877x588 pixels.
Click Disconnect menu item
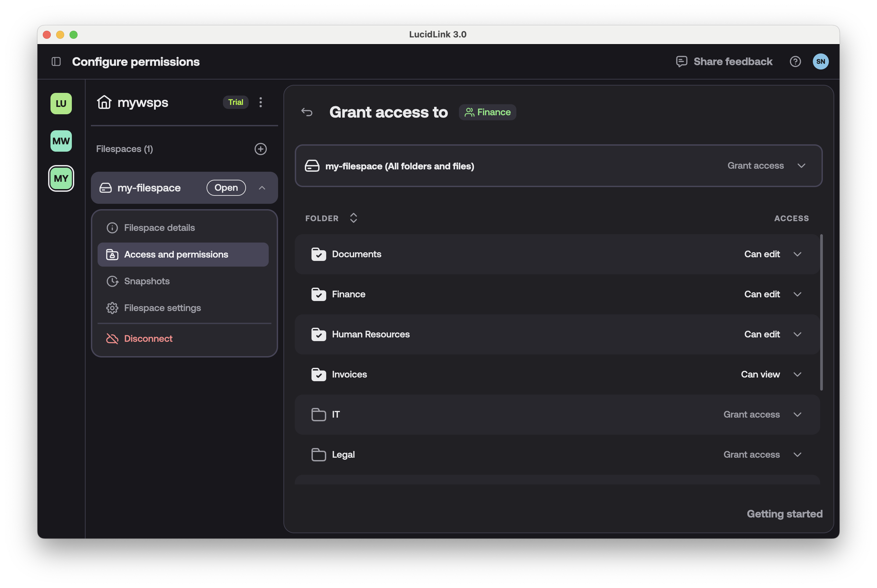tap(183, 339)
